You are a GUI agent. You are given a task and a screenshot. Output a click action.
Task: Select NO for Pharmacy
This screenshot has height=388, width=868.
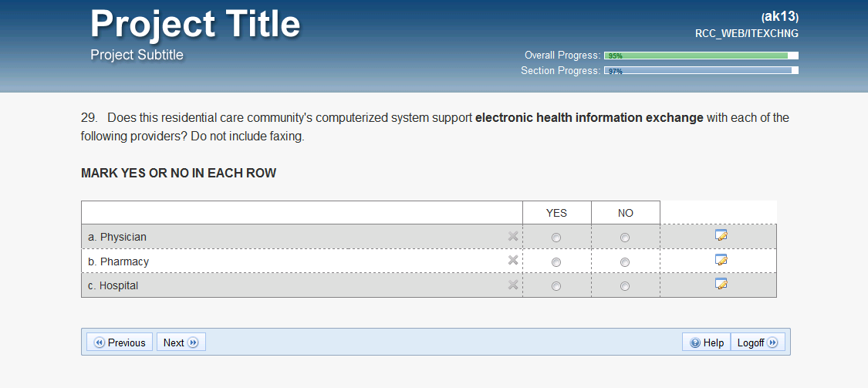[x=625, y=262]
